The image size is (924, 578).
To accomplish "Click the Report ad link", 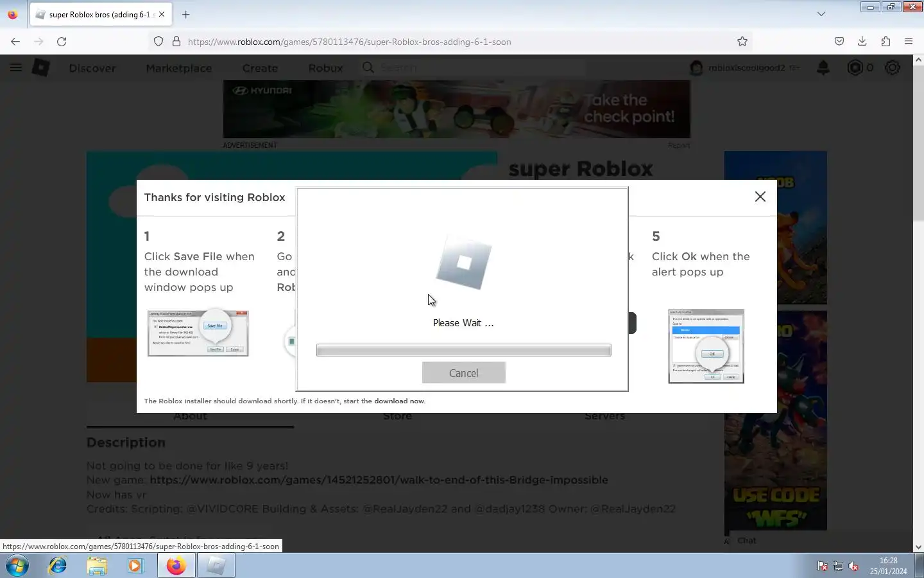I will (x=679, y=146).
